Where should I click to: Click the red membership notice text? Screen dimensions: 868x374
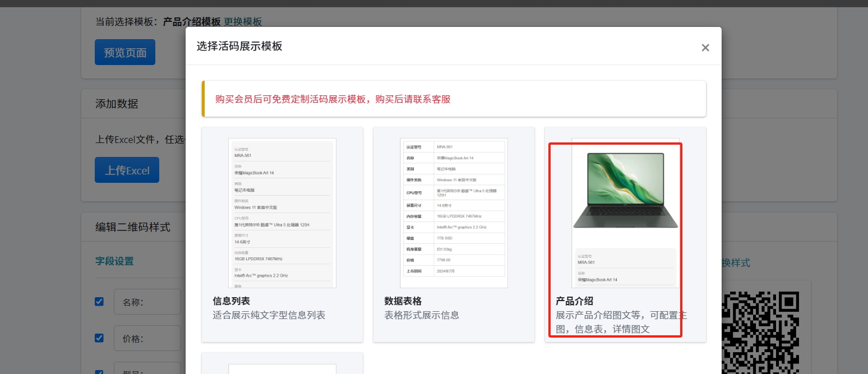pyautogui.click(x=333, y=99)
